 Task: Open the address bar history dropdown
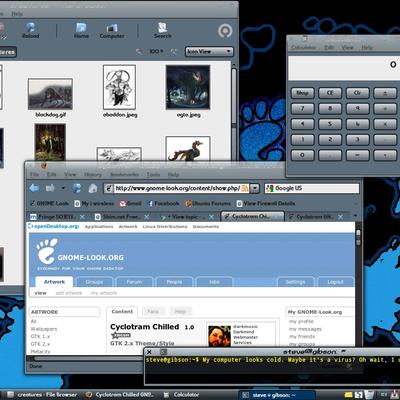(x=255, y=188)
